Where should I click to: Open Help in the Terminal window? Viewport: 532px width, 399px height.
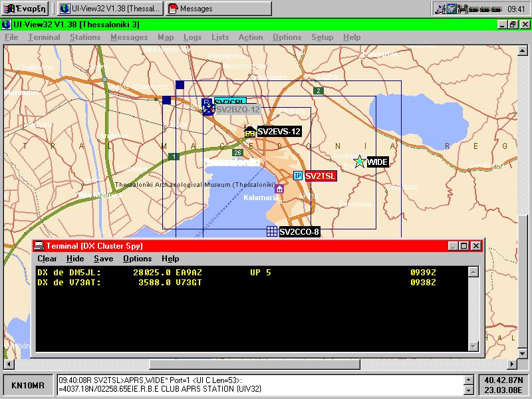click(x=170, y=259)
